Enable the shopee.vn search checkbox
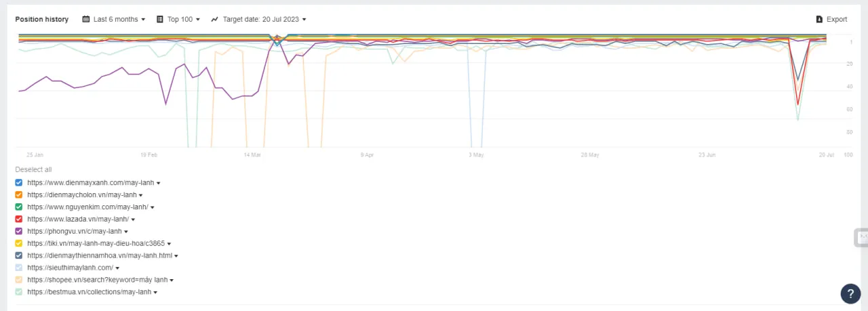Image resolution: width=868 pixels, height=311 pixels. pos(19,280)
